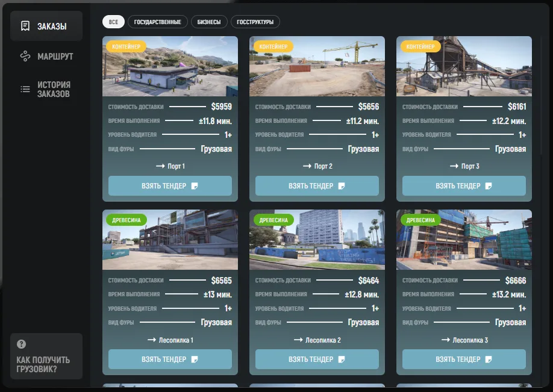553x392 pixels.
Task: Click the orders list vertical scrollbar
Action: click(542, 95)
